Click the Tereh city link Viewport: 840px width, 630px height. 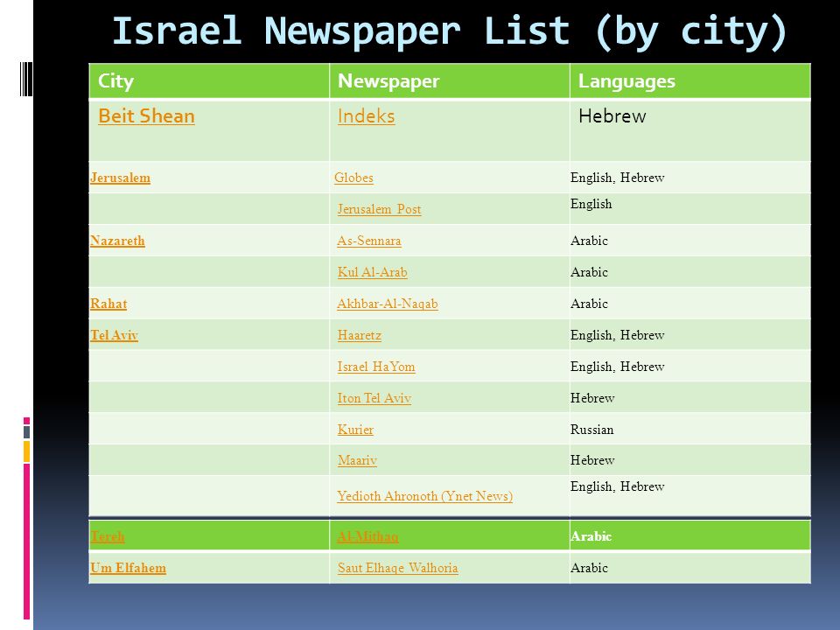coord(107,536)
